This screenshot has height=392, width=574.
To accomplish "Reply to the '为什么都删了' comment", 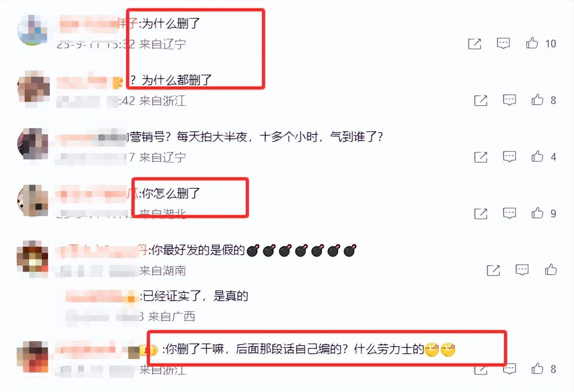I will (x=509, y=100).
